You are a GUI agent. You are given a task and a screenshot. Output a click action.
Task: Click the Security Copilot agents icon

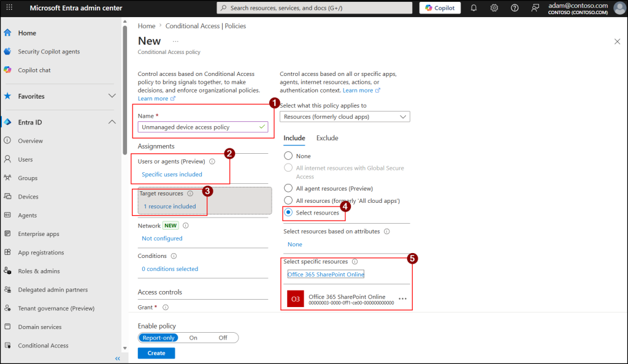click(7, 51)
